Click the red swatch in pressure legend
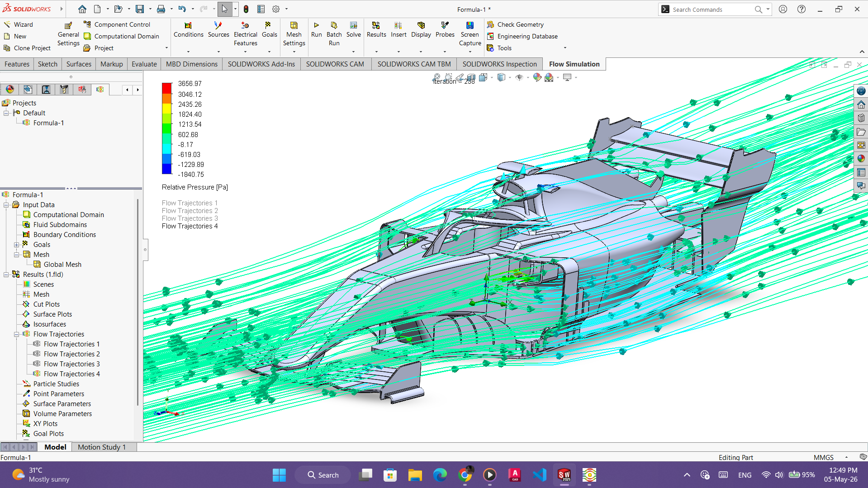Screen dimensions: 868x488 point(167,88)
